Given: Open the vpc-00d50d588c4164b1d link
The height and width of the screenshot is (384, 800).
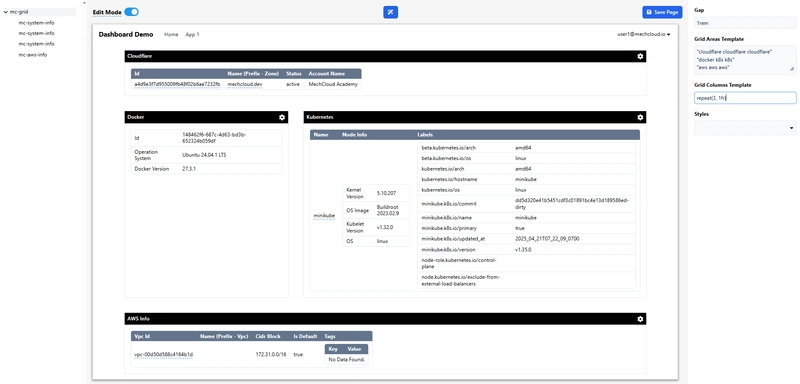Looking at the screenshot, I should 163,354.
